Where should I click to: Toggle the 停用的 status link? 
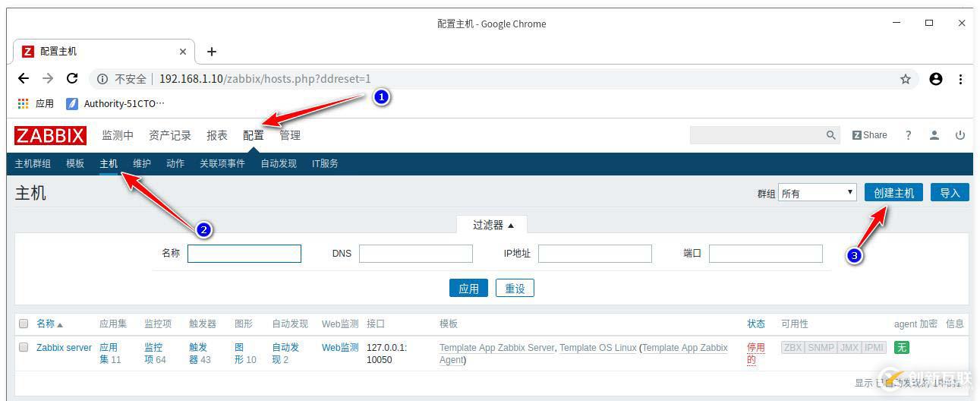pyautogui.click(x=756, y=353)
